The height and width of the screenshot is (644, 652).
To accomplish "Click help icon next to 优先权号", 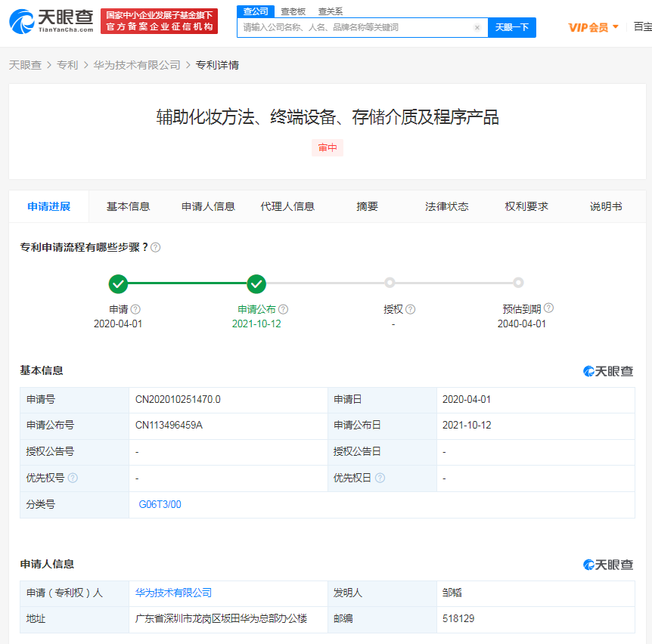I will point(73,478).
